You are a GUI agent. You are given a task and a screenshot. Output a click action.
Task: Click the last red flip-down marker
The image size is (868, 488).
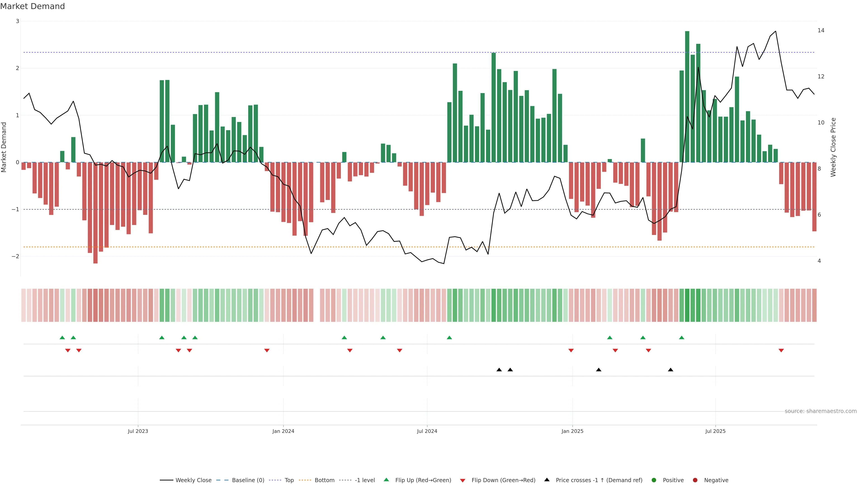pyautogui.click(x=781, y=351)
